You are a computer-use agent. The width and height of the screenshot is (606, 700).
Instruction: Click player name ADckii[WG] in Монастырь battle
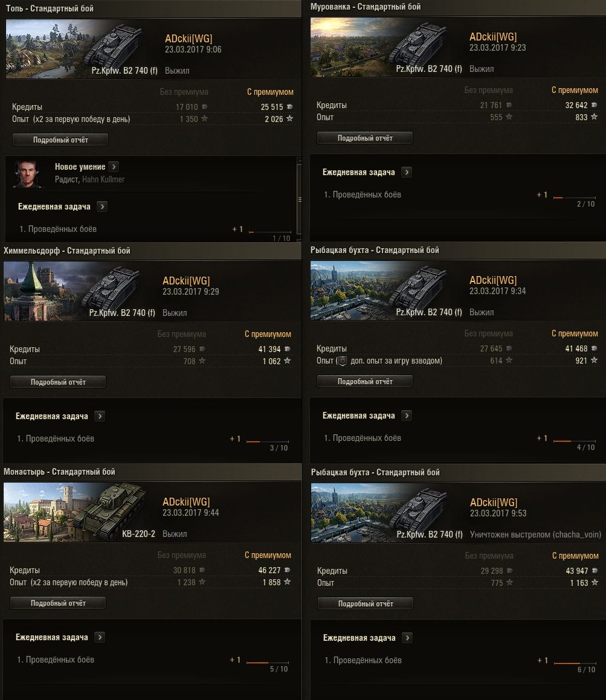point(186,502)
